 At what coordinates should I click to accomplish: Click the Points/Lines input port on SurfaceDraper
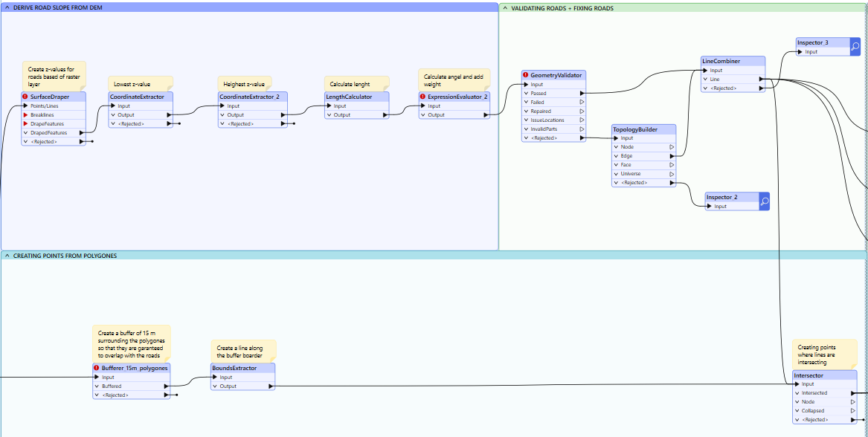(x=54, y=106)
